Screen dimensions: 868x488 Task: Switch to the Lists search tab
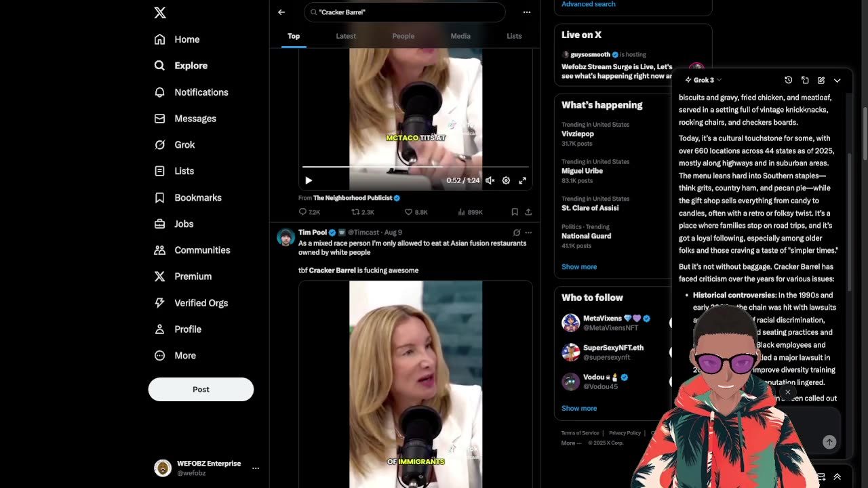tap(514, 36)
